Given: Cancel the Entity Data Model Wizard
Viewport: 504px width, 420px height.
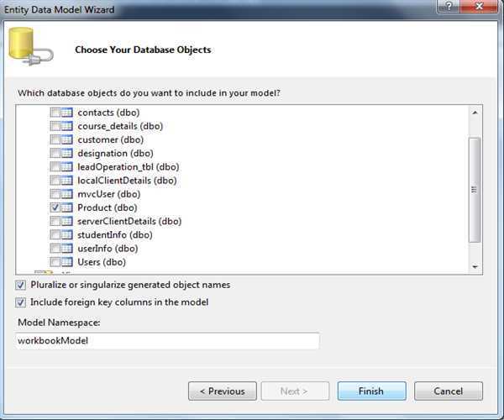Looking at the screenshot, I should (449, 391).
